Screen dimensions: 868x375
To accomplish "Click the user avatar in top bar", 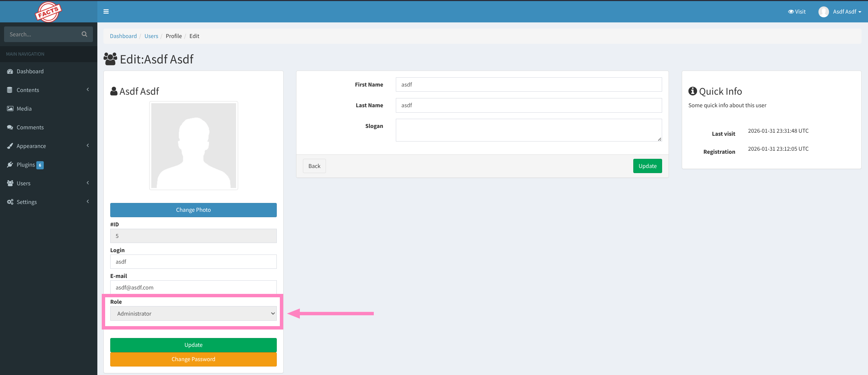I will tap(823, 12).
